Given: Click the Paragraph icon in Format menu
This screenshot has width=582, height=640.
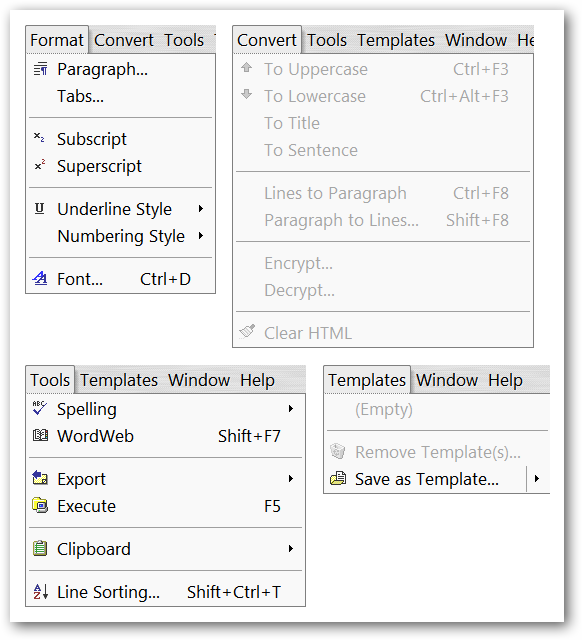Looking at the screenshot, I should click(40, 69).
